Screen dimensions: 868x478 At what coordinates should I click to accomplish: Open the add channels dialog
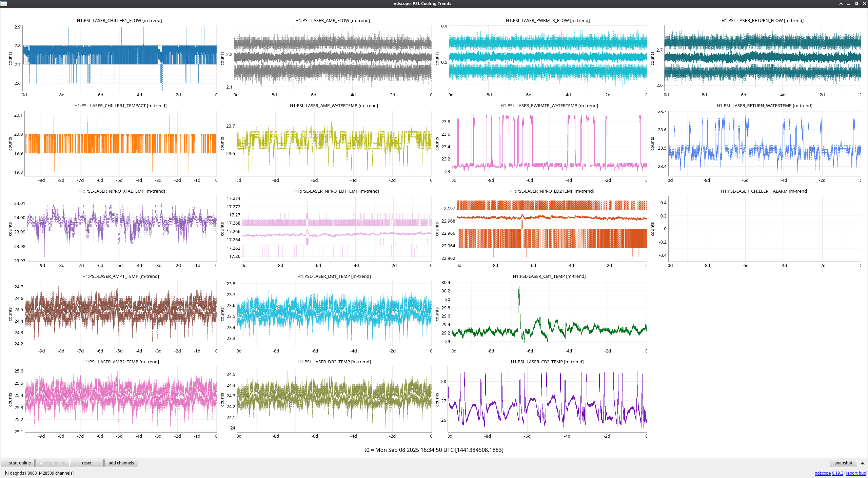point(121,463)
